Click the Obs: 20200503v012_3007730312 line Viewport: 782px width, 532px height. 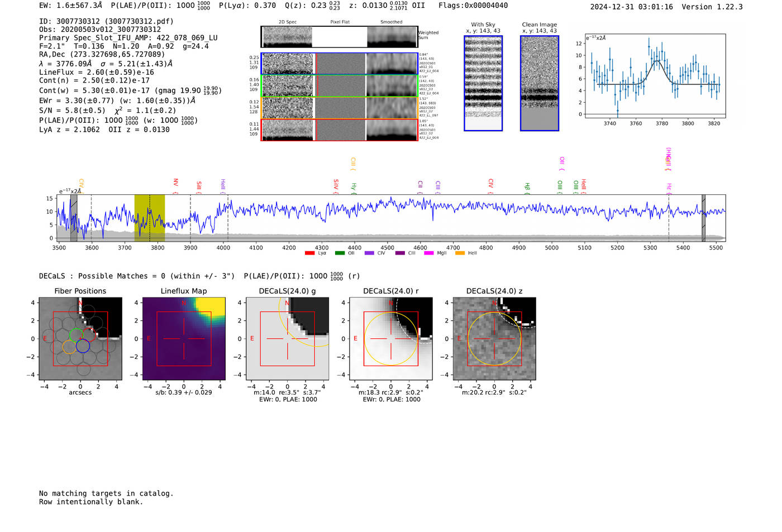[x=100, y=30]
